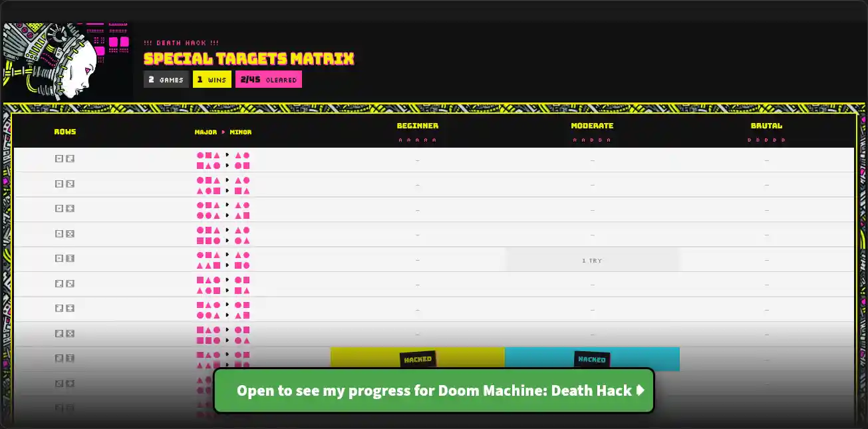Click the BEGINNER dash cell in dice 1-2 row
The image size is (868, 429).
pos(418,160)
